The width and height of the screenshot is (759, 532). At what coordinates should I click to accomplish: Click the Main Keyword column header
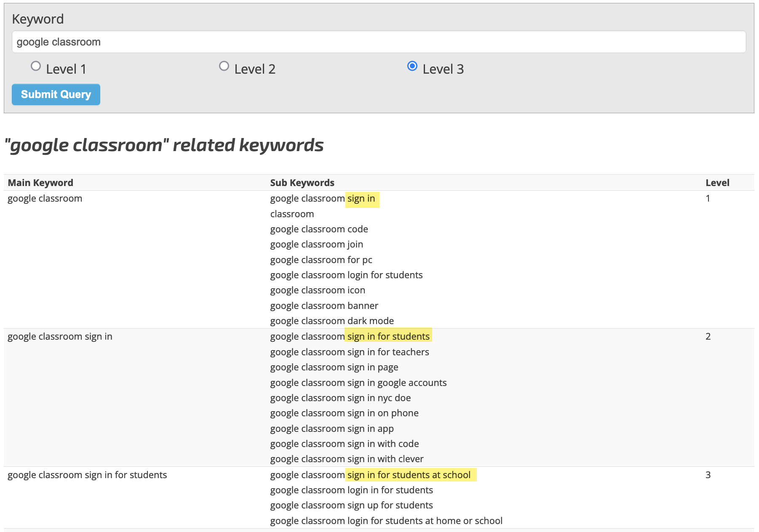(40, 183)
